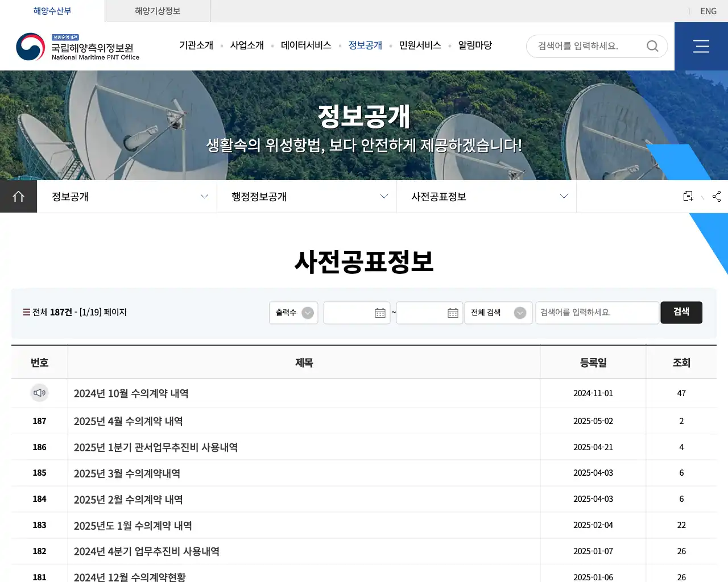The height and width of the screenshot is (582, 728).
Task: Open the 기관소개 menu
Action: (196, 45)
